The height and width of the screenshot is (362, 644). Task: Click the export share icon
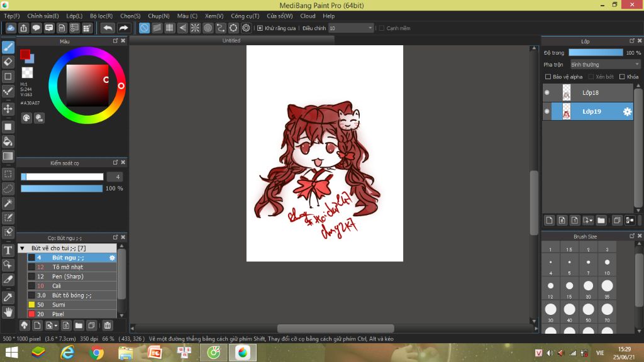click(23, 28)
